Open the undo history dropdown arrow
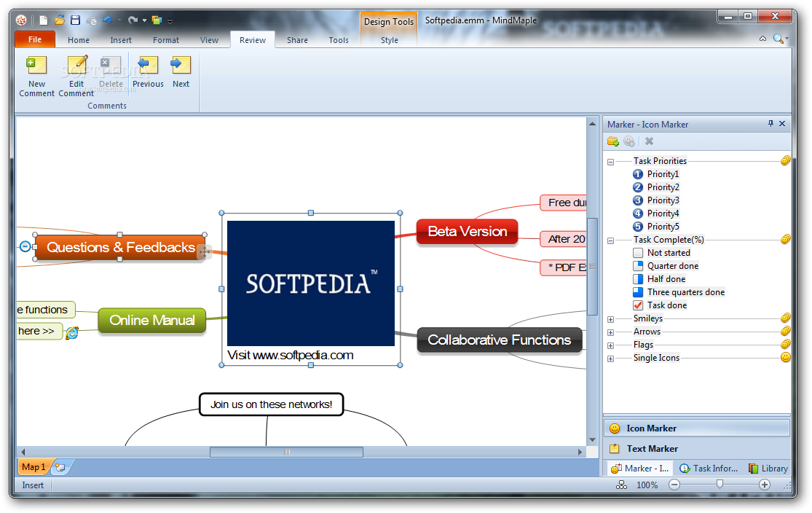The height and width of the screenshot is (513, 812). [119, 20]
